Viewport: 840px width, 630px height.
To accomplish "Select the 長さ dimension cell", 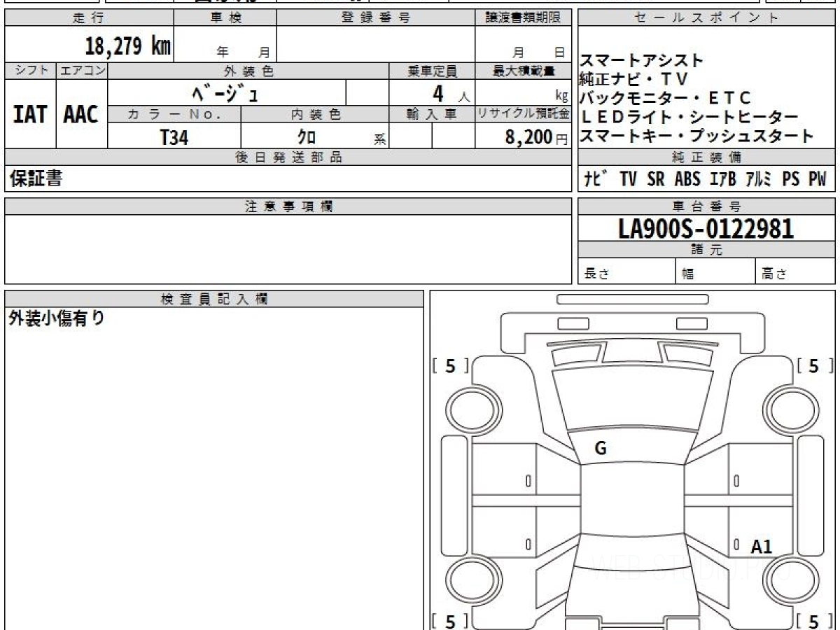I will 627,272.
